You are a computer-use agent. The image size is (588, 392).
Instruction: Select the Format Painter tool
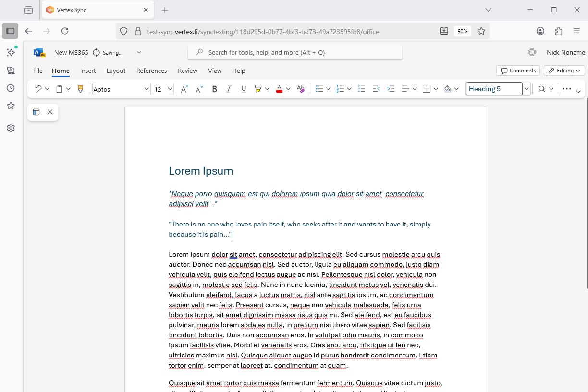point(80,89)
